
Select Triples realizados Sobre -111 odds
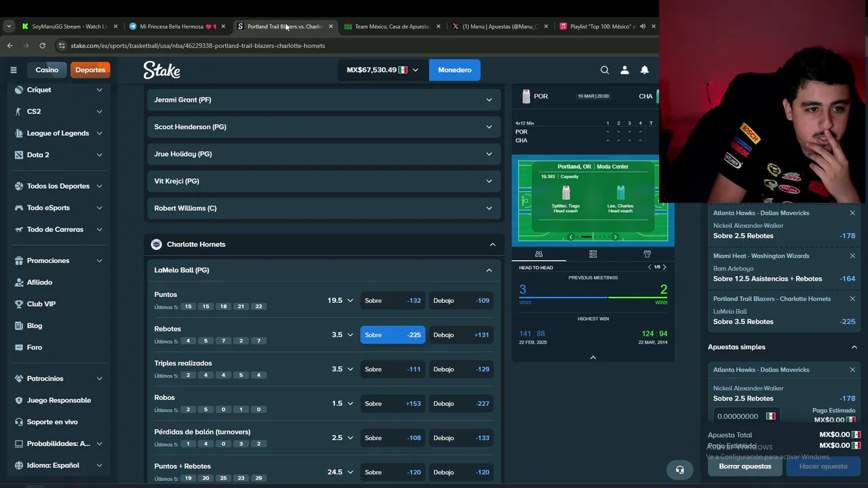click(393, 369)
